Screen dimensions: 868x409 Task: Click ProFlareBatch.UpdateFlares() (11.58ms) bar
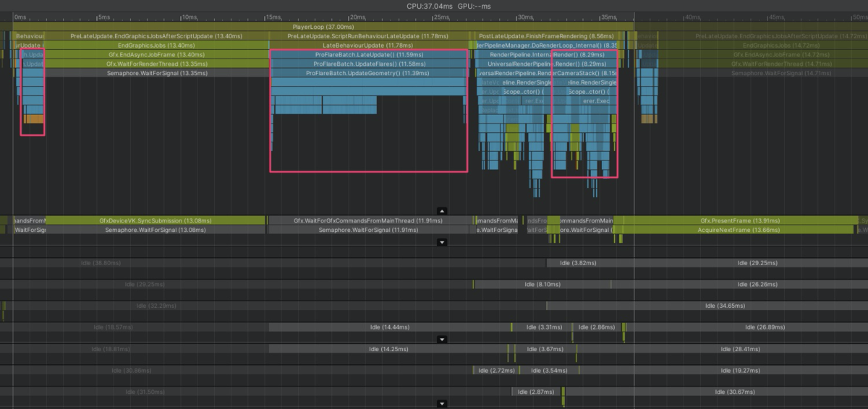point(369,64)
